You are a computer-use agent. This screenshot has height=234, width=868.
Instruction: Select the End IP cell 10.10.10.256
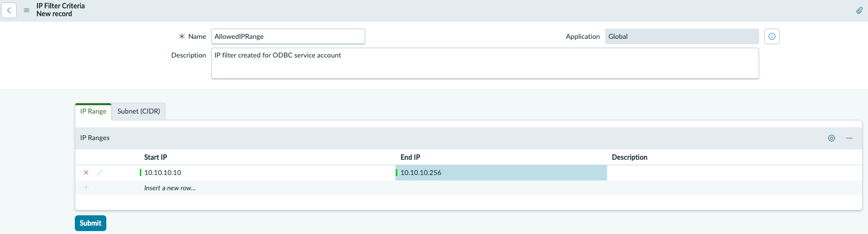501,173
